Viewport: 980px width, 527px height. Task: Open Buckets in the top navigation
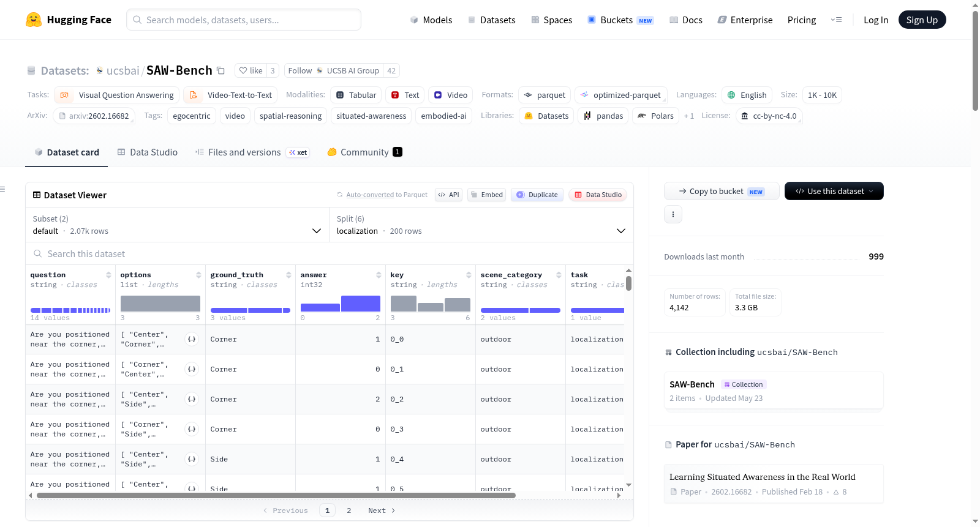620,20
